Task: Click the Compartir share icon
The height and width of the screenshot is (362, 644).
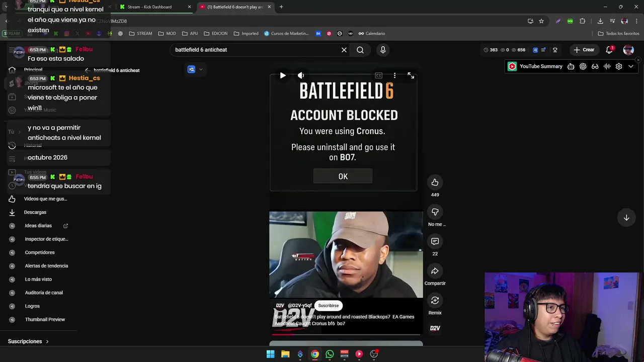Action: pos(435,271)
